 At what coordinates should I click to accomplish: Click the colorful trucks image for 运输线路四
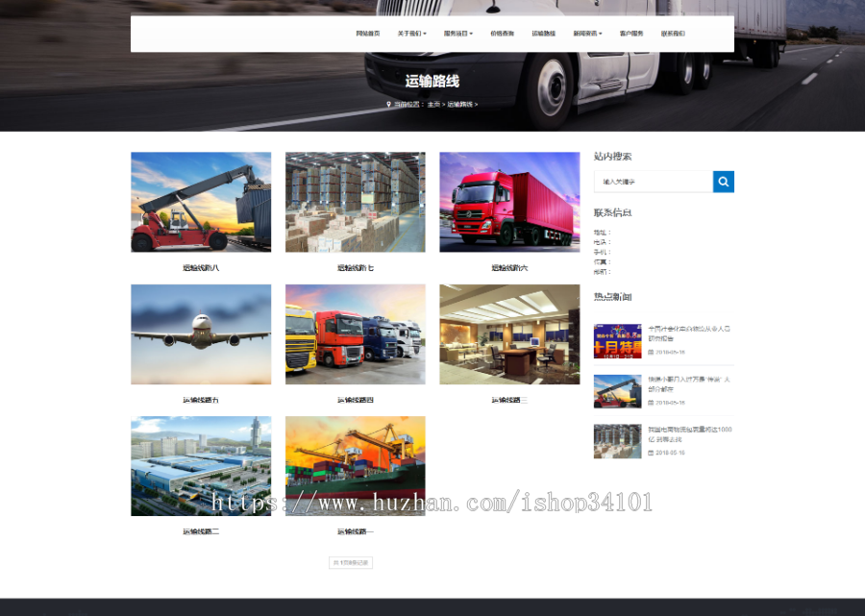tap(355, 333)
